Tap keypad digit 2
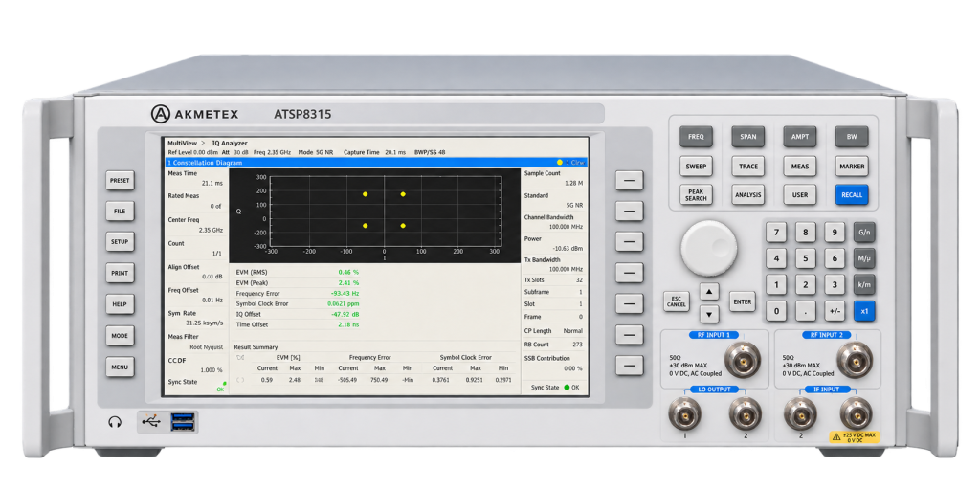Image resolution: width=980 pixels, height=490 pixels. pos(805,284)
